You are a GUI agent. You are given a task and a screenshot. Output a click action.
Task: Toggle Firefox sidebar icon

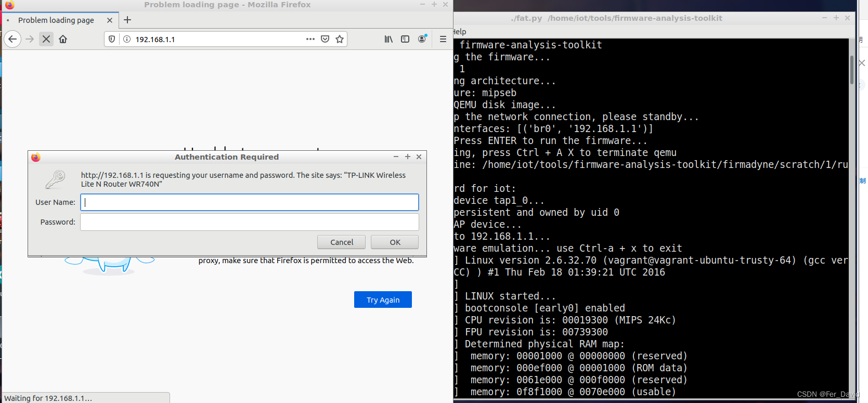pos(405,39)
